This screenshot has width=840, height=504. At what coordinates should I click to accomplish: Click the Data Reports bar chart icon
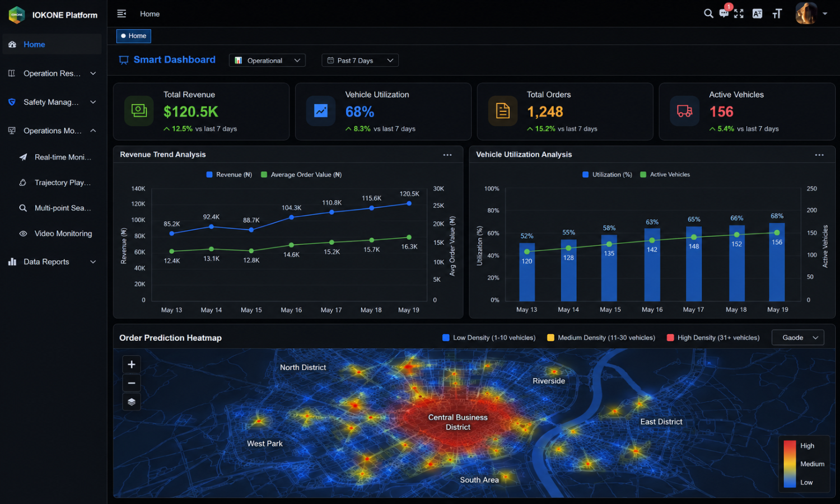pyautogui.click(x=12, y=262)
